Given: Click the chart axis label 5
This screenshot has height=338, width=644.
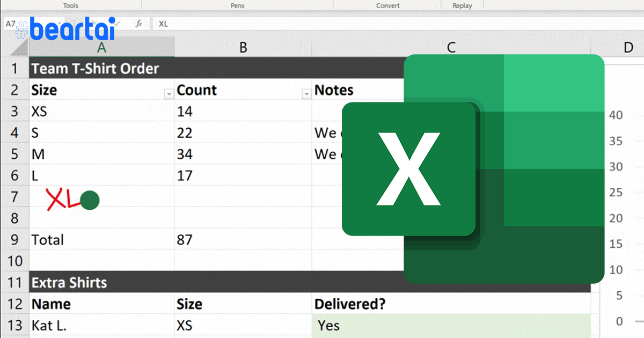Looking at the screenshot, I should pyautogui.click(x=619, y=296).
